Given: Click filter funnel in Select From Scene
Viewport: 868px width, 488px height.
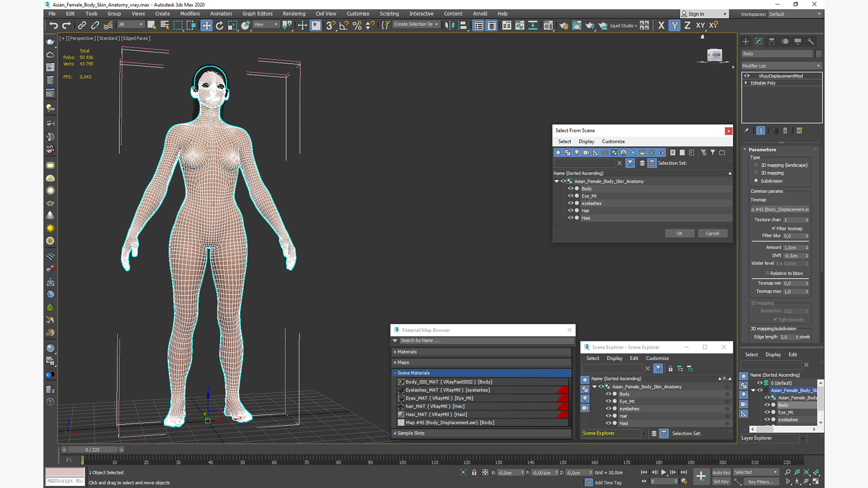Looking at the screenshot, I should click(x=630, y=163).
